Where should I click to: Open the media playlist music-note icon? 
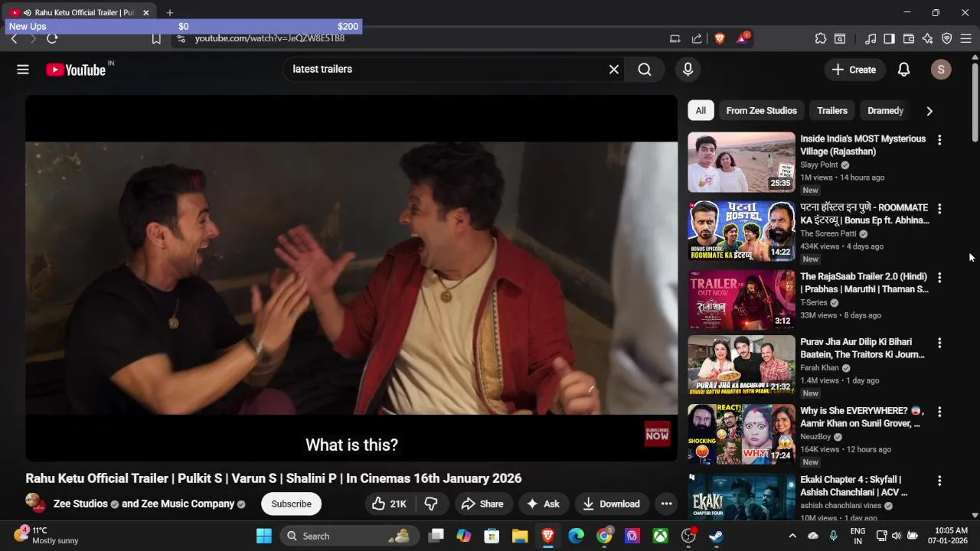(871, 38)
